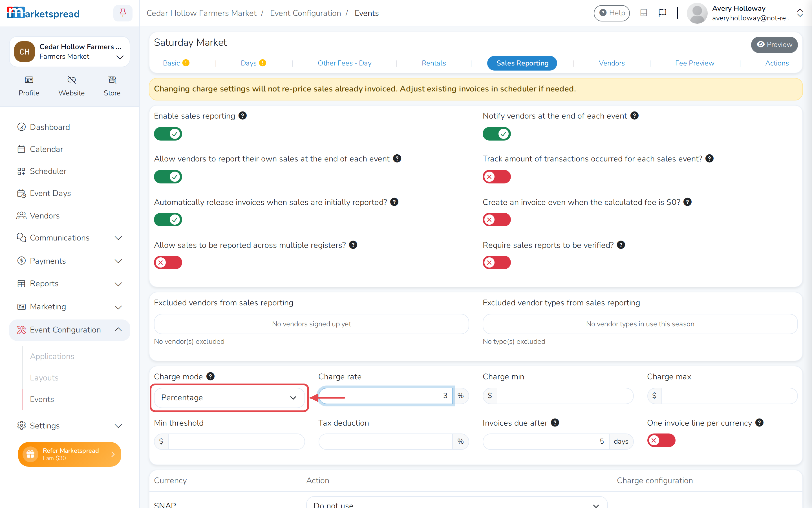Collapse the Event Configuration menu
This screenshot has height=508, width=812.
point(69,330)
